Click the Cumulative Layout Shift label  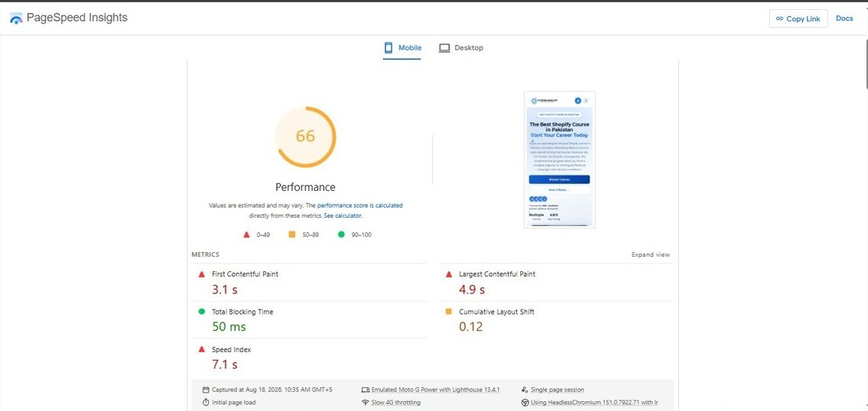(x=496, y=312)
